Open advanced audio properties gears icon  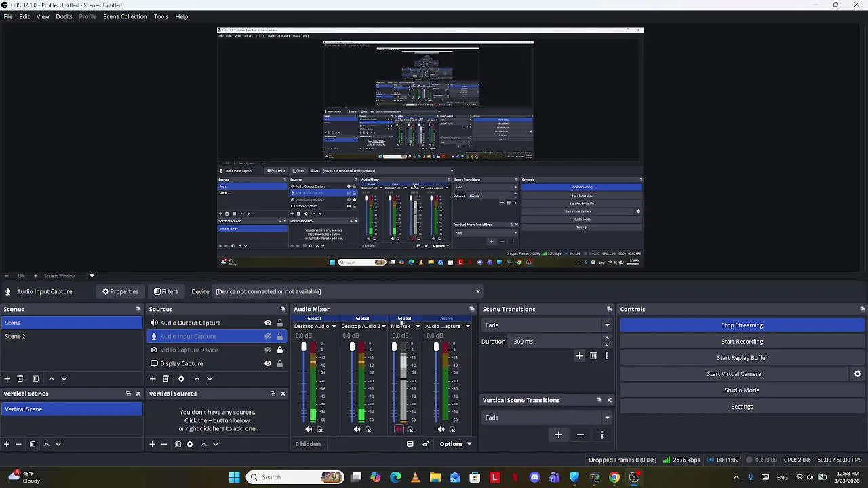coord(426,444)
